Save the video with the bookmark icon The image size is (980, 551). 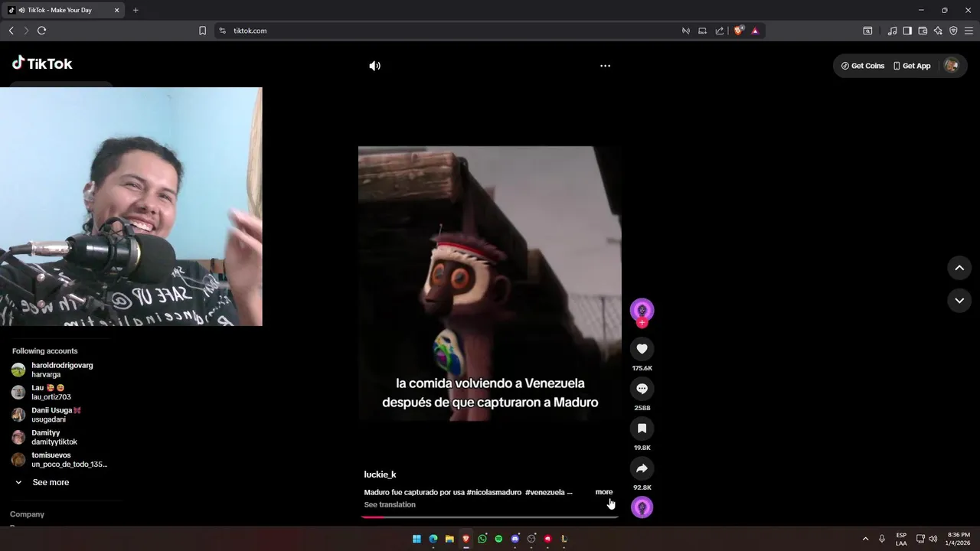coord(642,429)
